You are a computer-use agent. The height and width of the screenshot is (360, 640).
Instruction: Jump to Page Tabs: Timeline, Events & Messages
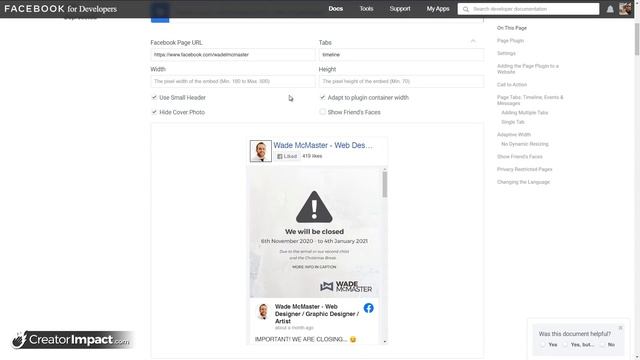coord(530,100)
